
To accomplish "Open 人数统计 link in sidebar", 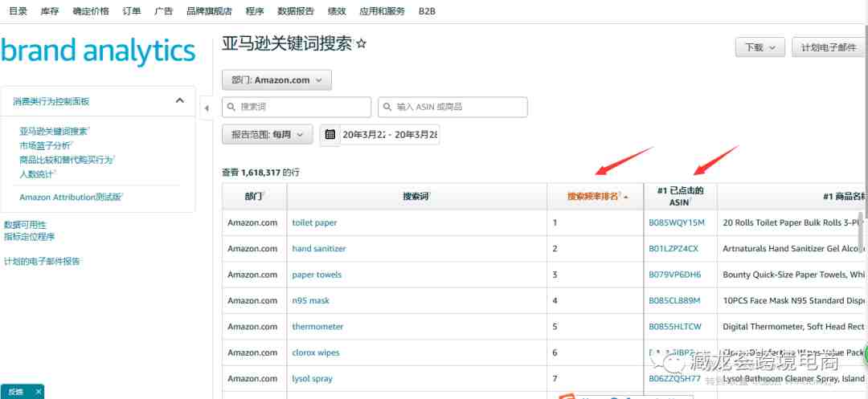I will (37, 174).
